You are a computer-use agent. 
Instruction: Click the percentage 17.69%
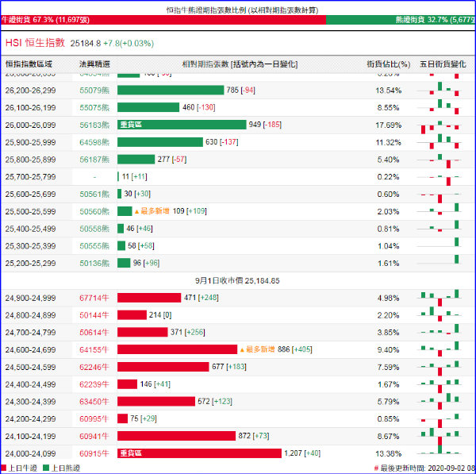point(388,125)
